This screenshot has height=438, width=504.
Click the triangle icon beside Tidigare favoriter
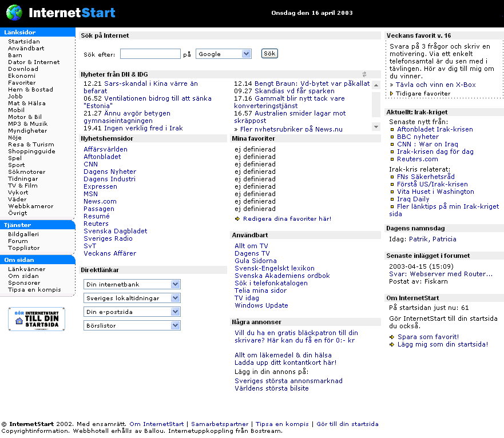391,94
